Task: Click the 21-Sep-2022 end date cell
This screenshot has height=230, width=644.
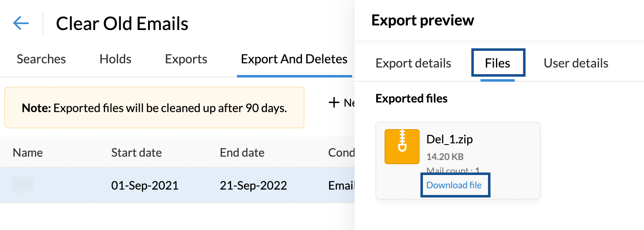Action: click(253, 185)
